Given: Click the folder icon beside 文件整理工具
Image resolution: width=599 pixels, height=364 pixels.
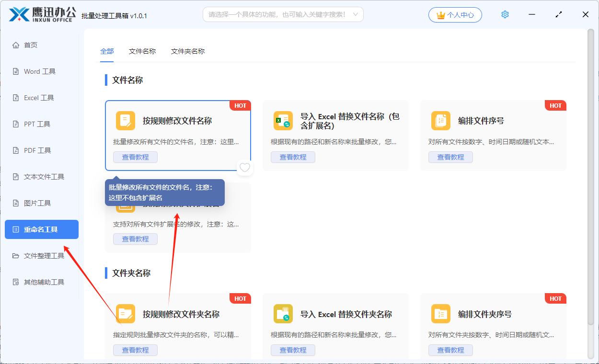Looking at the screenshot, I should [16, 256].
